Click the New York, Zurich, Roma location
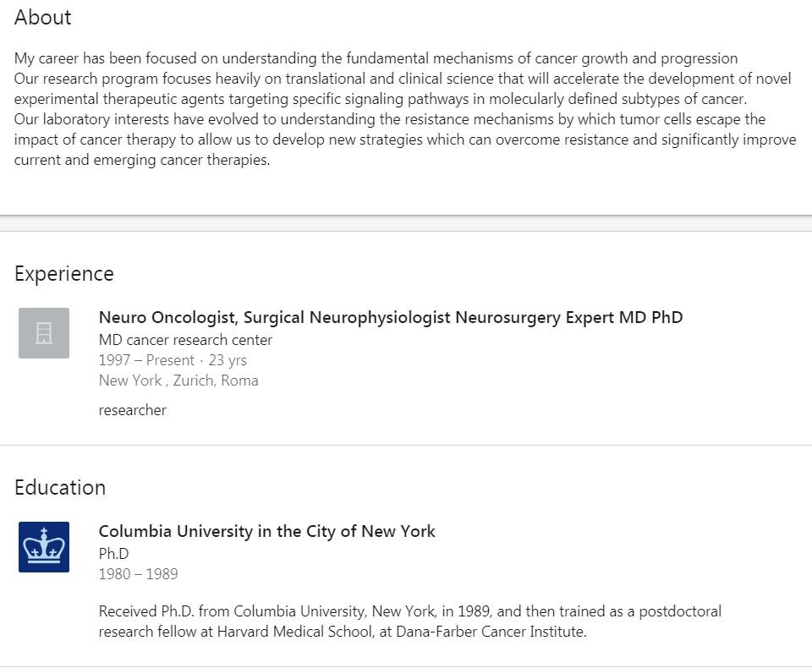 point(178,381)
